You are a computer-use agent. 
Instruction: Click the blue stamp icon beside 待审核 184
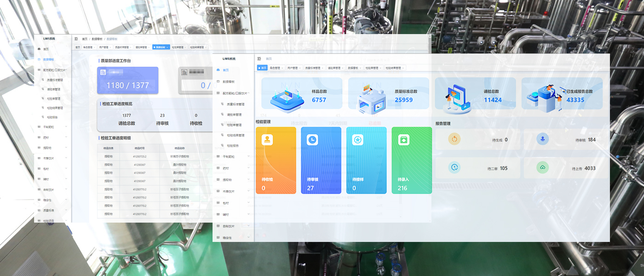[x=542, y=139]
